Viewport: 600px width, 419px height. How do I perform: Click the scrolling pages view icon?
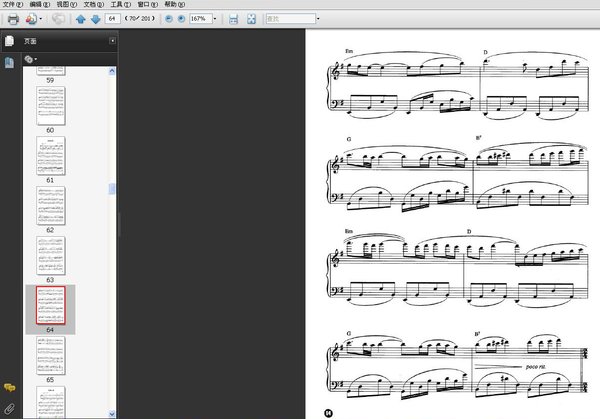[x=233, y=19]
